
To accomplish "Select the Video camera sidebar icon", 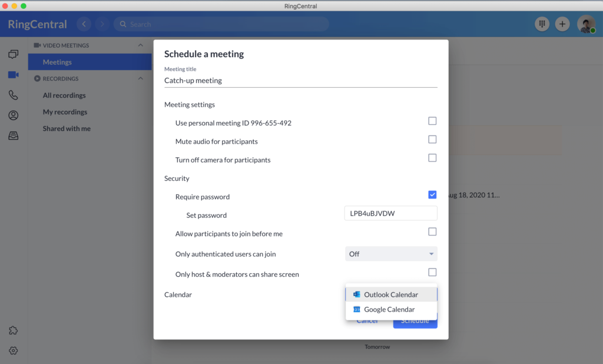I will click(x=13, y=75).
